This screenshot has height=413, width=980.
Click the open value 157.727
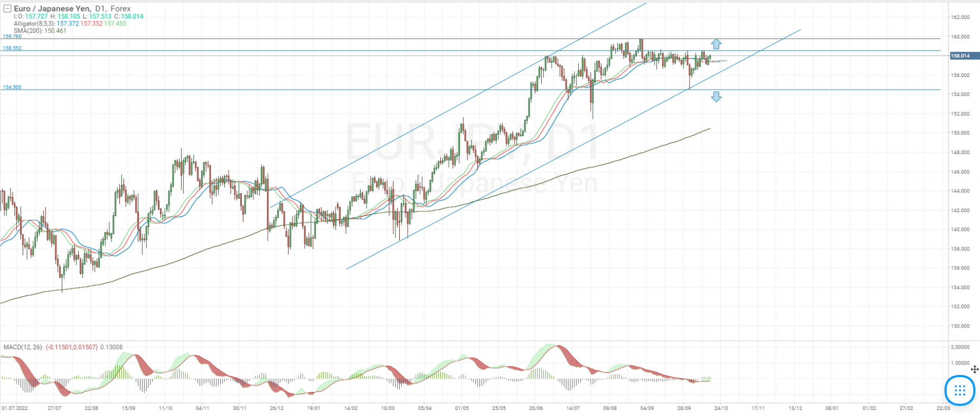pyautogui.click(x=36, y=16)
